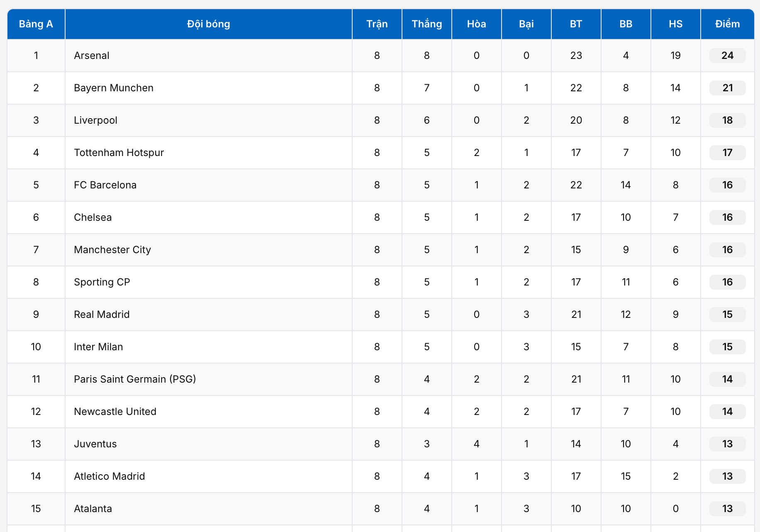
Task: Click Juventus's 13 points badge
Action: (x=727, y=444)
